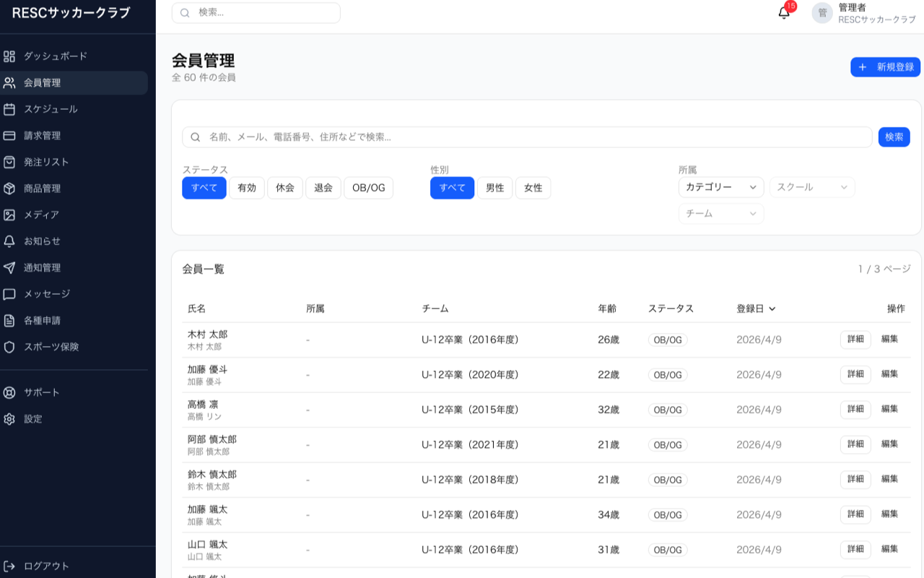Viewport: 924px width, 578px height.
Task: Click the schedule calendar icon in sidebar
Action: 9,109
